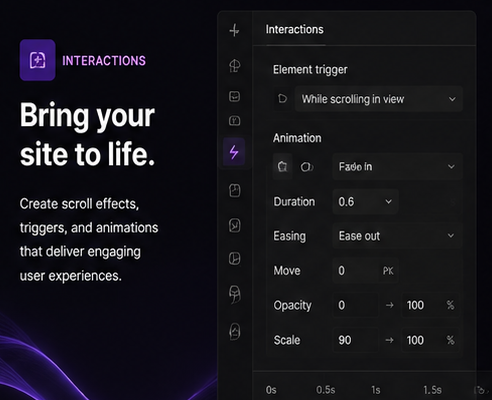Click the sidebar icon just above the lightning bolt

click(x=235, y=120)
